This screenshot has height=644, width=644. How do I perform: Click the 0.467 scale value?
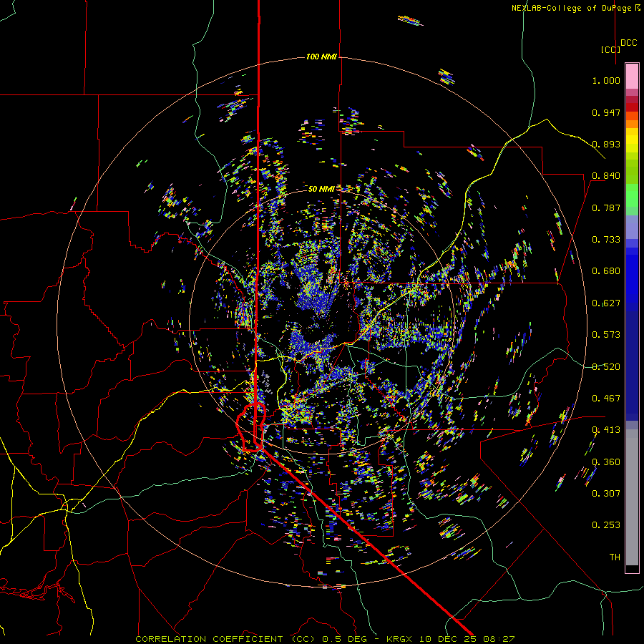[x=606, y=399]
